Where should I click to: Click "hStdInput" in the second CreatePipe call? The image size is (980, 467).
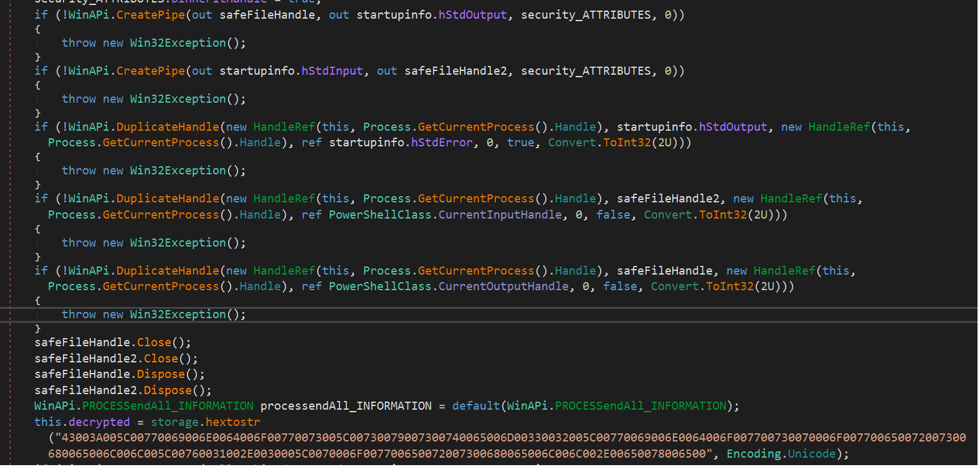tap(332, 71)
